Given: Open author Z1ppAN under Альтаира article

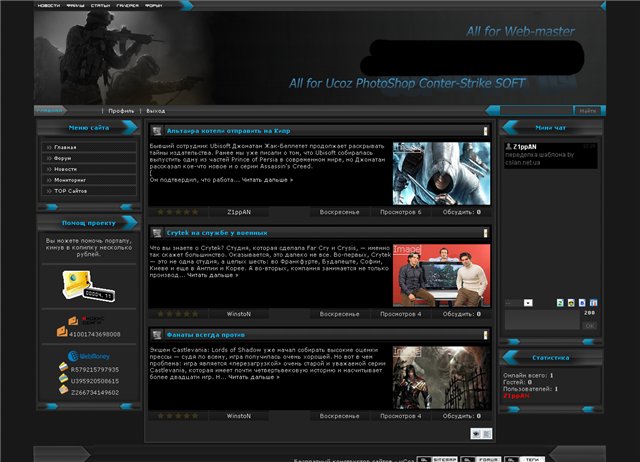Looking at the screenshot, I should (239, 212).
